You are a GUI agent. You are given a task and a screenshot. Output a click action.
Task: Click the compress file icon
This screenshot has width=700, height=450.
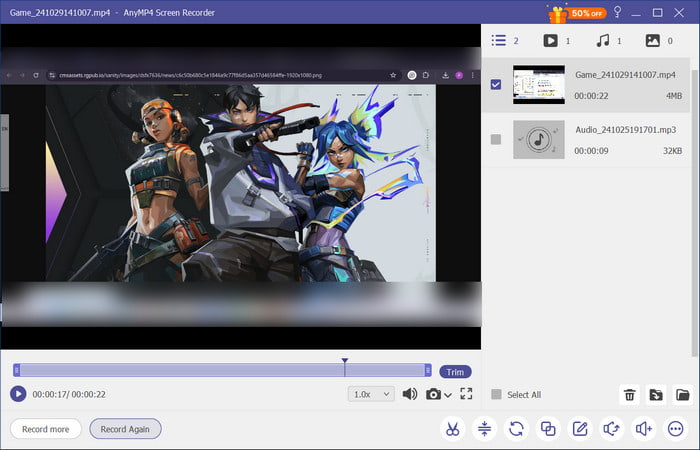pos(484,429)
